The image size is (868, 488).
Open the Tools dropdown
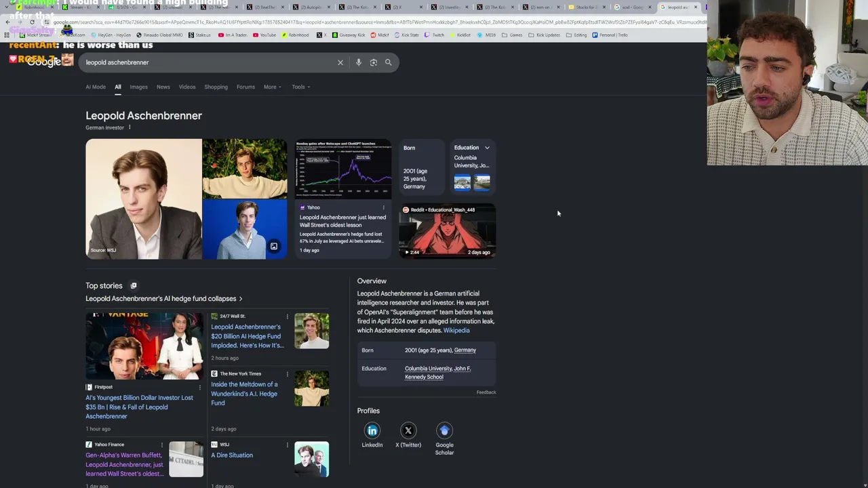(x=301, y=87)
